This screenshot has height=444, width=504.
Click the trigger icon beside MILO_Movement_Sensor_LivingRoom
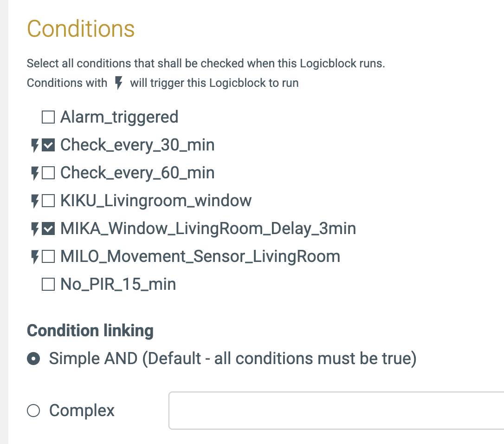[x=35, y=257]
